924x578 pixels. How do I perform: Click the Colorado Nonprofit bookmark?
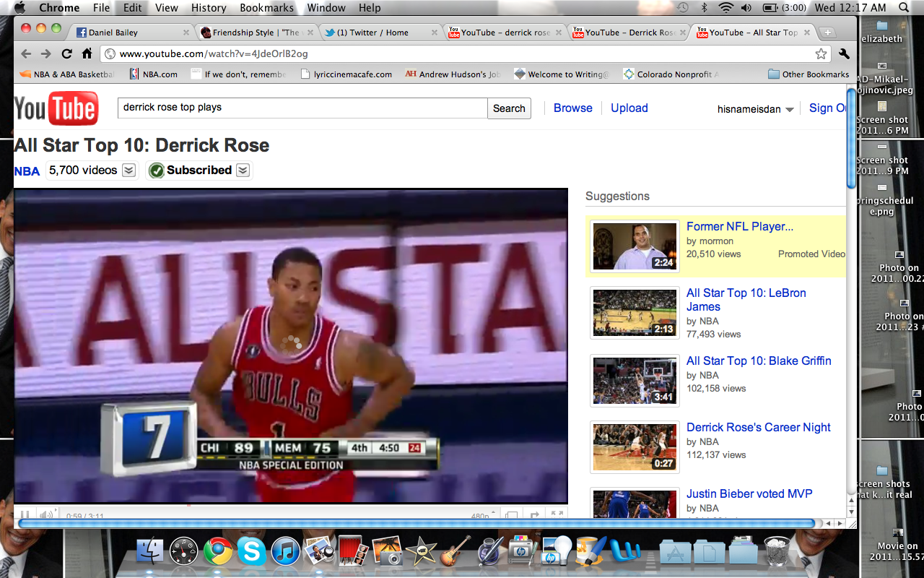671,74
